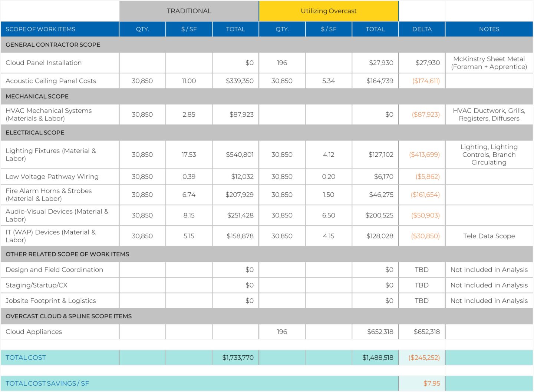Select the DELTA column header
534x392 pixels.
pyautogui.click(x=422, y=29)
